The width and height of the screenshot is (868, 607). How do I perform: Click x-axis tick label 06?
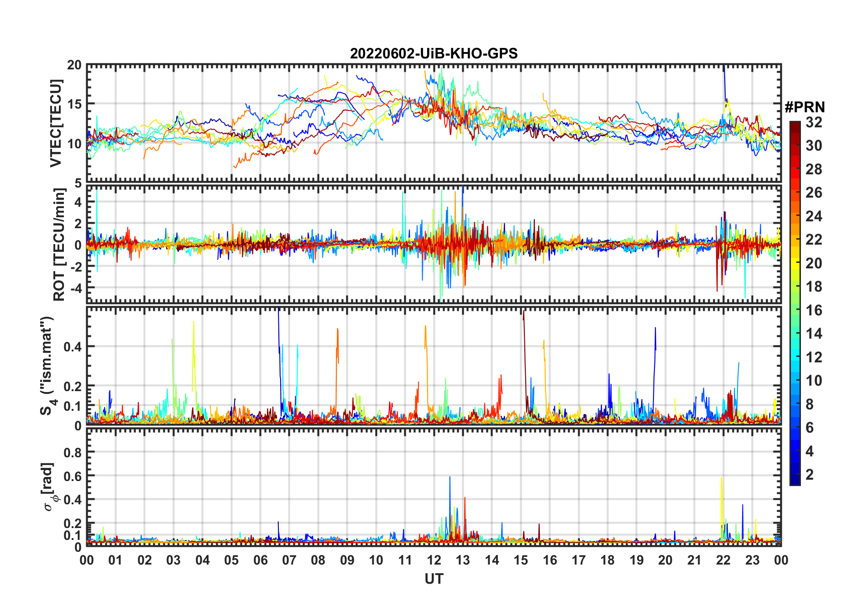[261, 560]
